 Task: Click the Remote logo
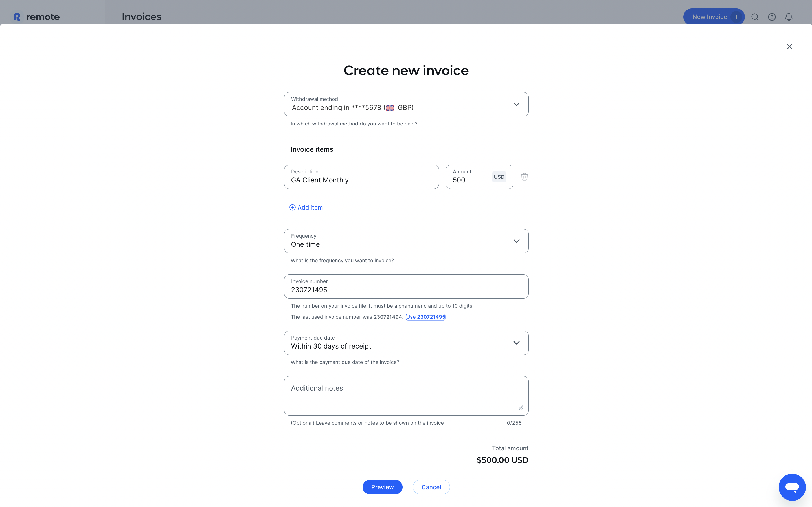click(x=36, y=17)
